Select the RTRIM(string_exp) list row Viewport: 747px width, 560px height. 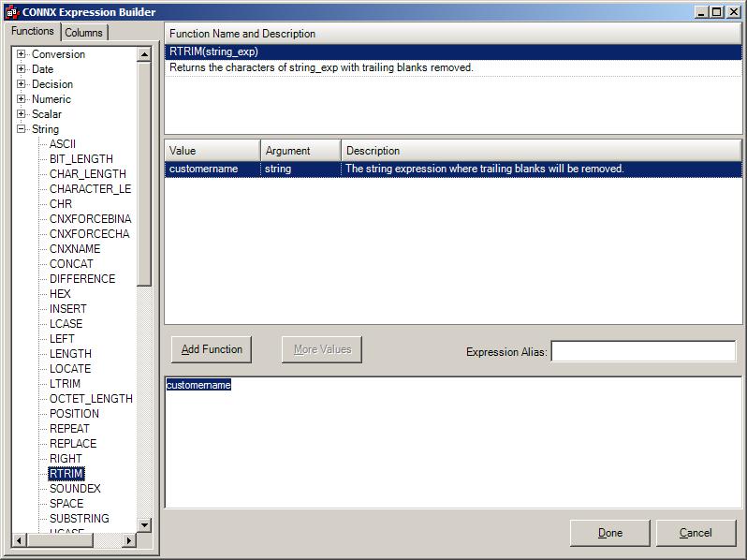coord(453,52)
